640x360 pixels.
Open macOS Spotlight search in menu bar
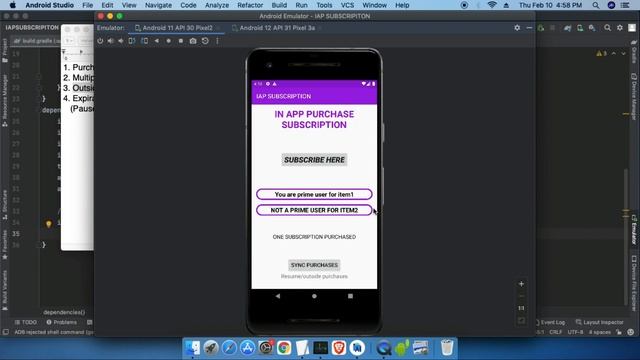click(596, 5)
